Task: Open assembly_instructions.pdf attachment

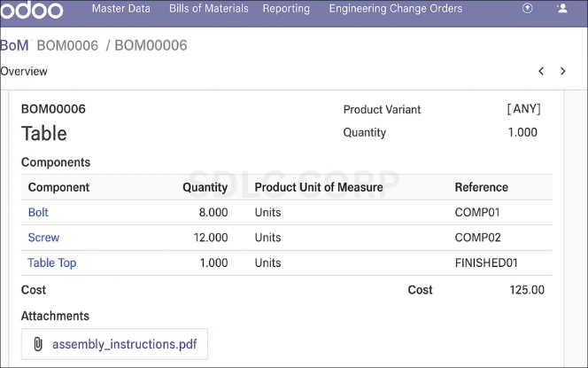Action: point(125,344)
